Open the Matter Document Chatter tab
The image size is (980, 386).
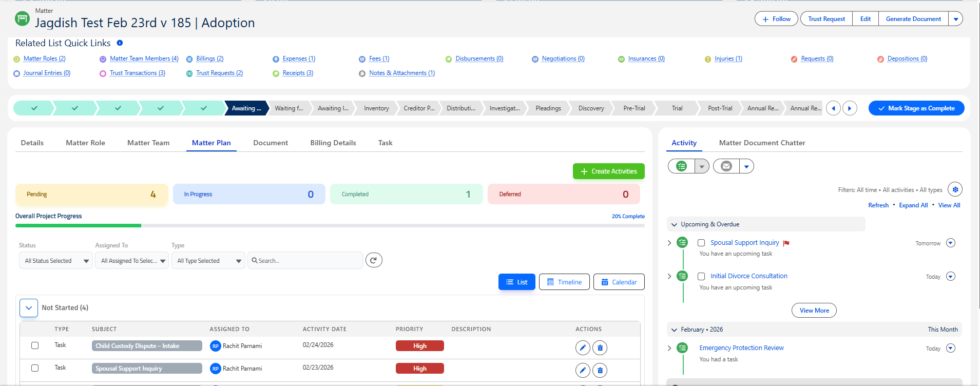762,143
